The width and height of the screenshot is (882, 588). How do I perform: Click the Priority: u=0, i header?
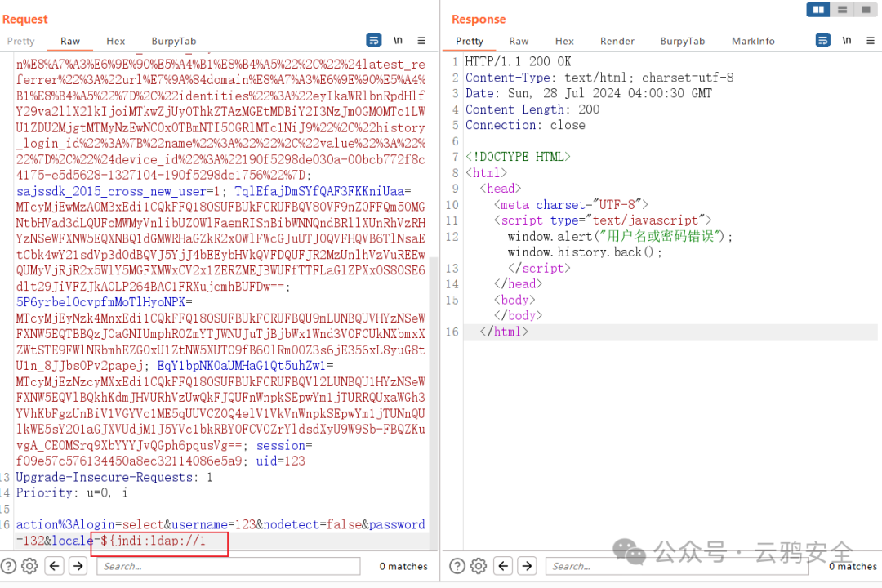click(72, 493)
